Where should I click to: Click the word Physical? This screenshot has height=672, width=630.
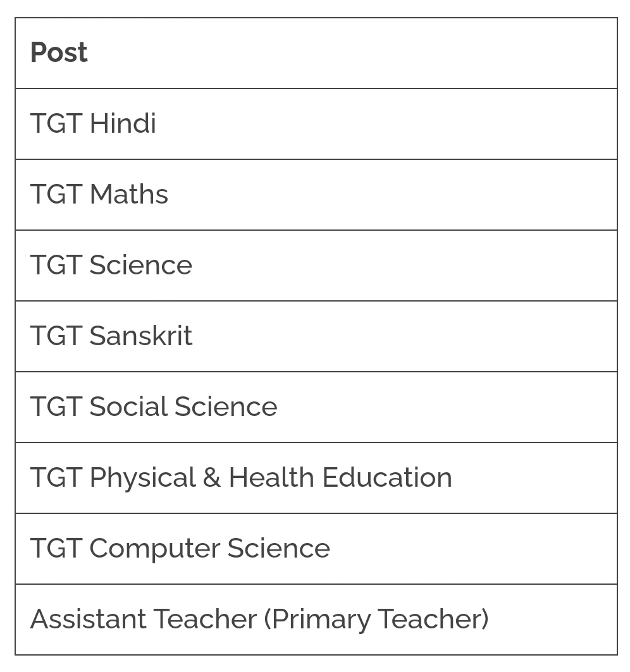pos(143,479)
